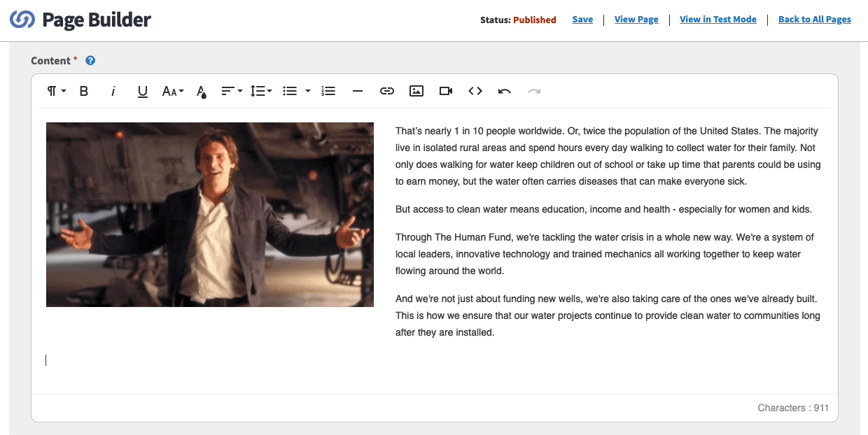Redo the last edit
The height and width of the screenshot is (435, 868).
(534, 91)
